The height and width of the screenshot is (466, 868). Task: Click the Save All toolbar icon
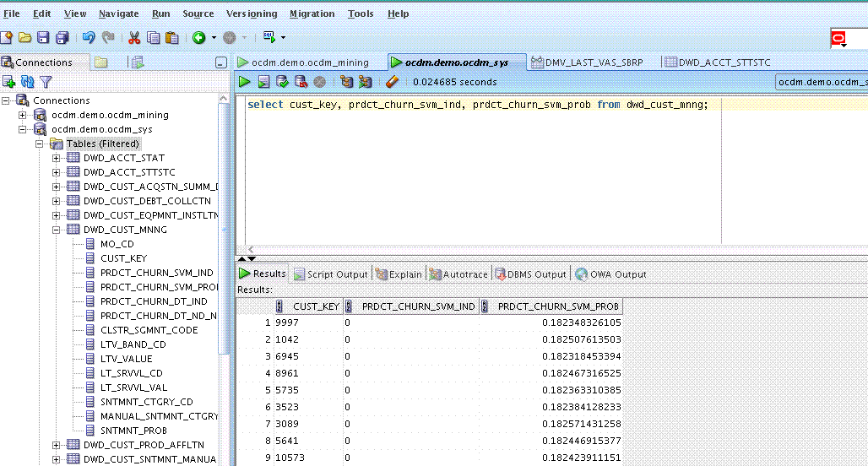[x=62, y=38]
